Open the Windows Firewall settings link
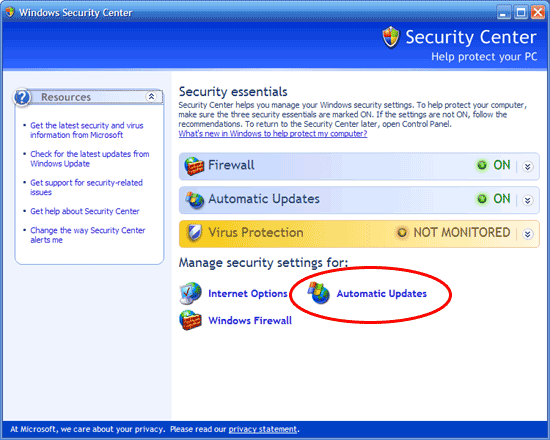This screenshot has height=440, width=550. click(x=250, y=320)
